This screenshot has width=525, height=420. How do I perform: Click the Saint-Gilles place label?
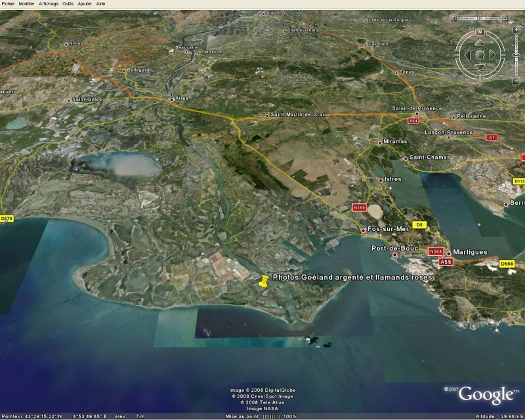click(87, 100)
